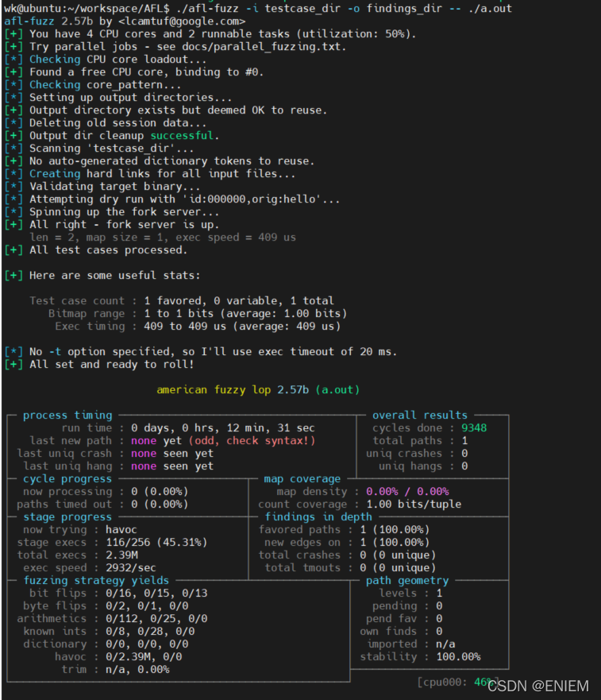Click the run time value '12 min, 31 sec'
Viewport: 601px width, 700px height.
(x=271, y=427)
